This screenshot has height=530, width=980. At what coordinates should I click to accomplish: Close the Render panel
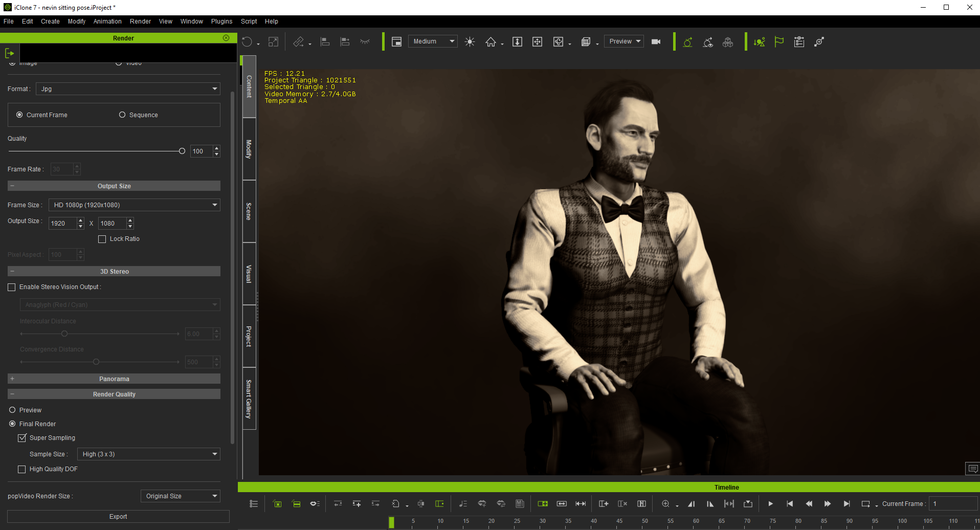[x=226, y=38]
